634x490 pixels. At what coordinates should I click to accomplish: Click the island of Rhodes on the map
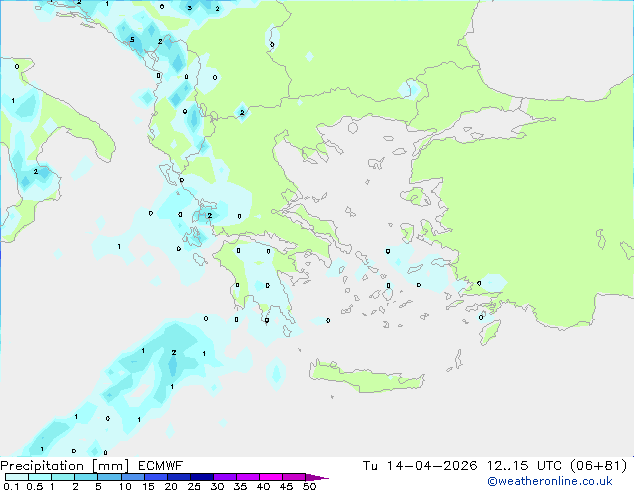pyautogui.click(x=490, y=332)
